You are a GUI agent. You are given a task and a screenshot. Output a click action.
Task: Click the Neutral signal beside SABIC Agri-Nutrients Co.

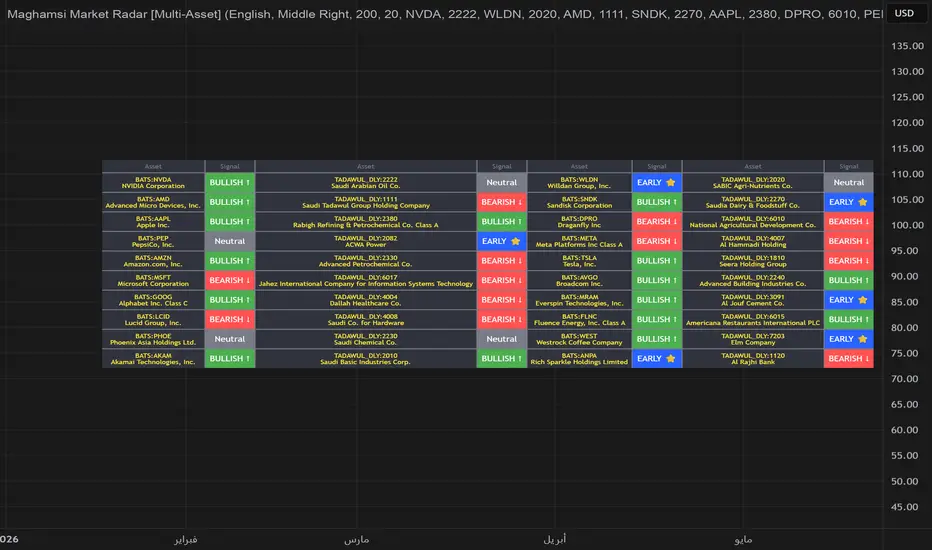(x=849, y=183)
